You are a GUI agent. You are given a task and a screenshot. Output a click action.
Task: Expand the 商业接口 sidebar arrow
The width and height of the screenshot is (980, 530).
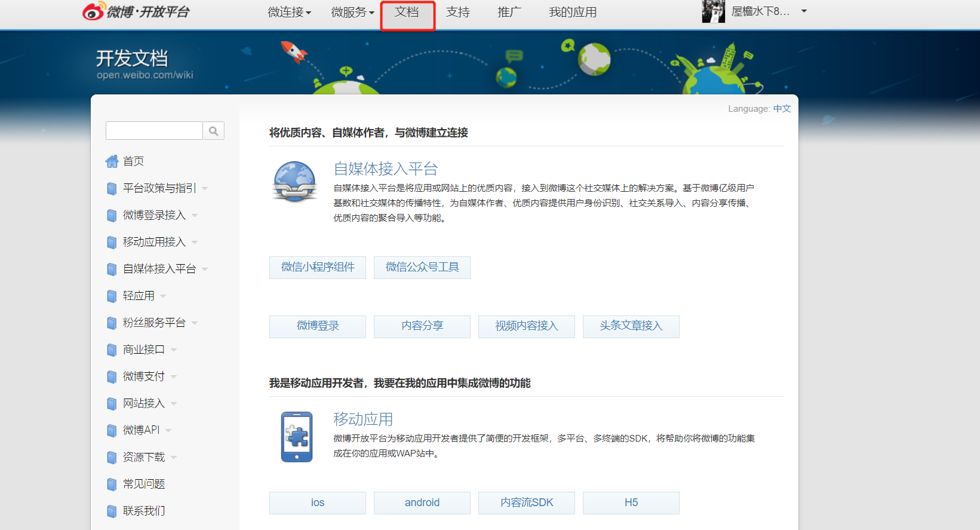(x=174, y=350)
